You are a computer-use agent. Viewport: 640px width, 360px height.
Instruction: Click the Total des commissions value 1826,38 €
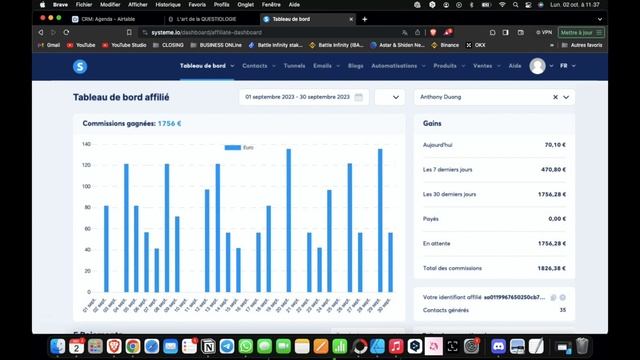click(x=551, y=268)
